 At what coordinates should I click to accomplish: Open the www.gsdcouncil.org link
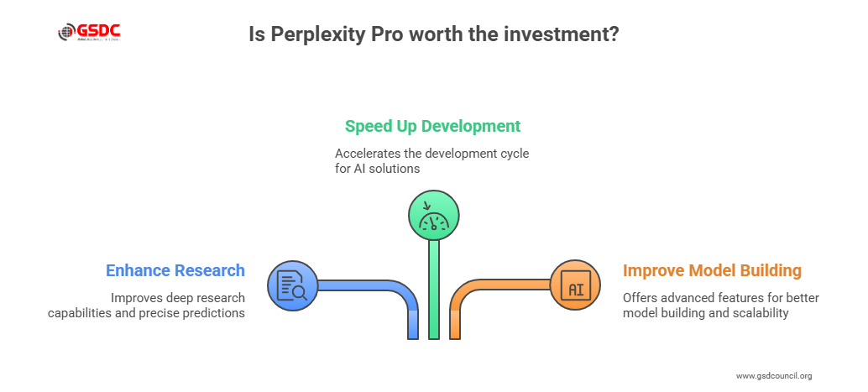[x=774, y=376]
